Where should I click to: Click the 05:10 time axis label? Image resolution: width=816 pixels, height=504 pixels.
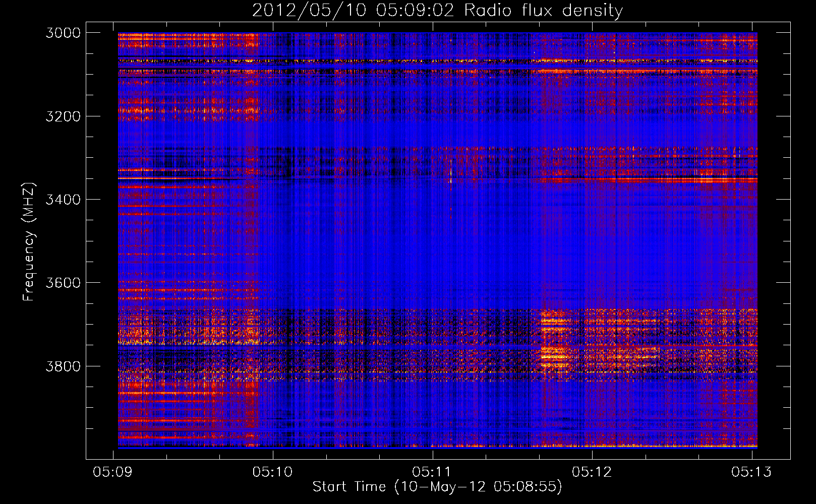coord(273,472)
